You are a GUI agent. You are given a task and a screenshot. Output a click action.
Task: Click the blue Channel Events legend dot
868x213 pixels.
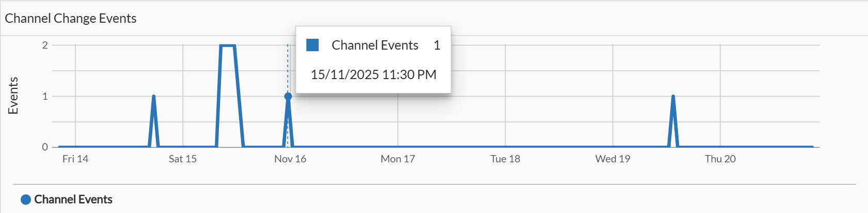click(x=26, y=200)
